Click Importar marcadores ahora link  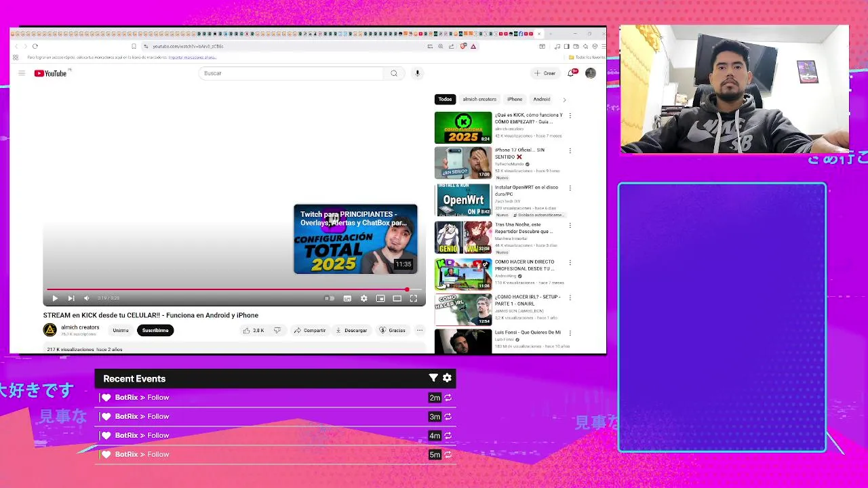[x=192, y=58]
